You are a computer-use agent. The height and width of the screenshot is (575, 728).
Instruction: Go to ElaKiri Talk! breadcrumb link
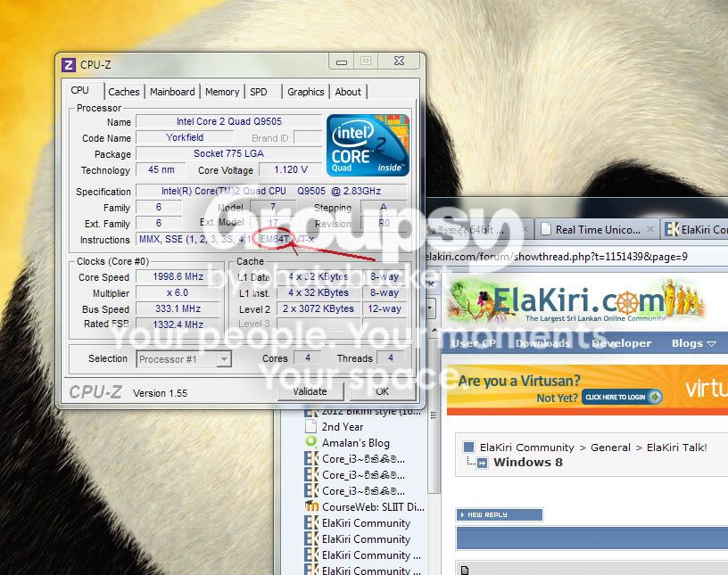point(676,448)
